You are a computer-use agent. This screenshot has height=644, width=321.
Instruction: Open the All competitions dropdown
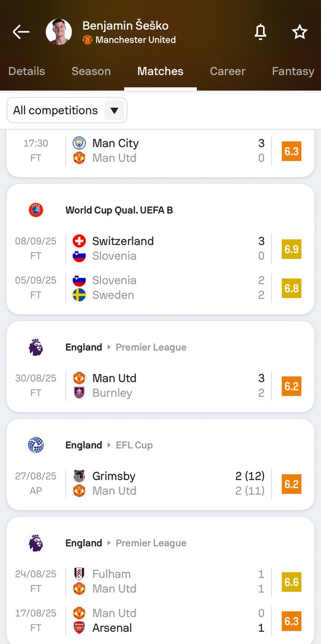click(67, 110)
